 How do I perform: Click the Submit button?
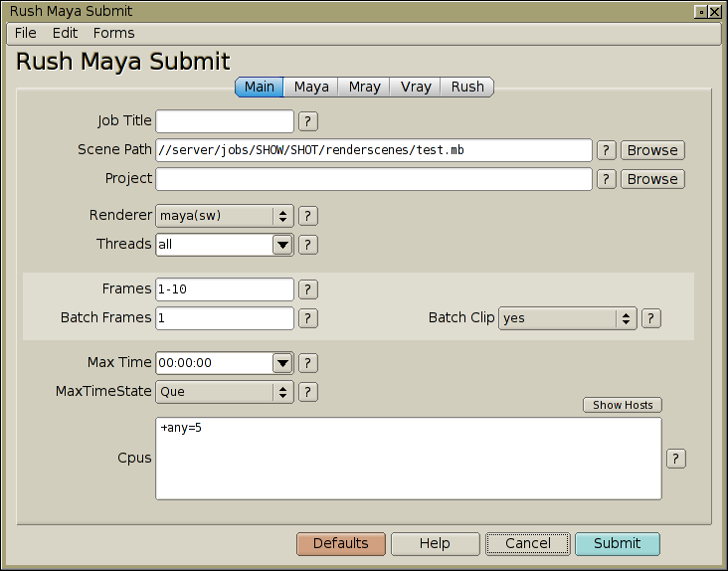[617, 543]
